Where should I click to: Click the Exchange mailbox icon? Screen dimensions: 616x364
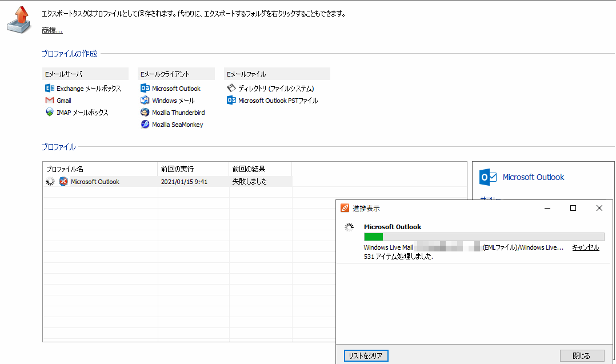(x=50, y=89)
